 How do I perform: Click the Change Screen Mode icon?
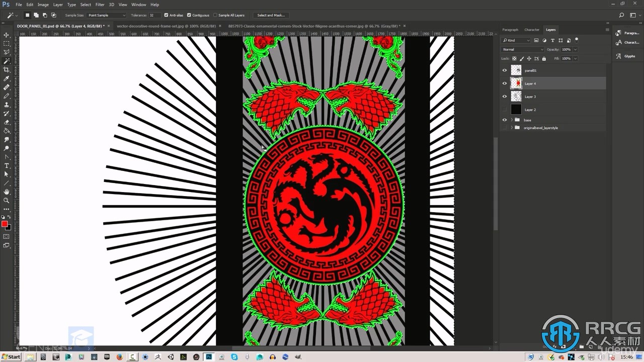point(7,245)
